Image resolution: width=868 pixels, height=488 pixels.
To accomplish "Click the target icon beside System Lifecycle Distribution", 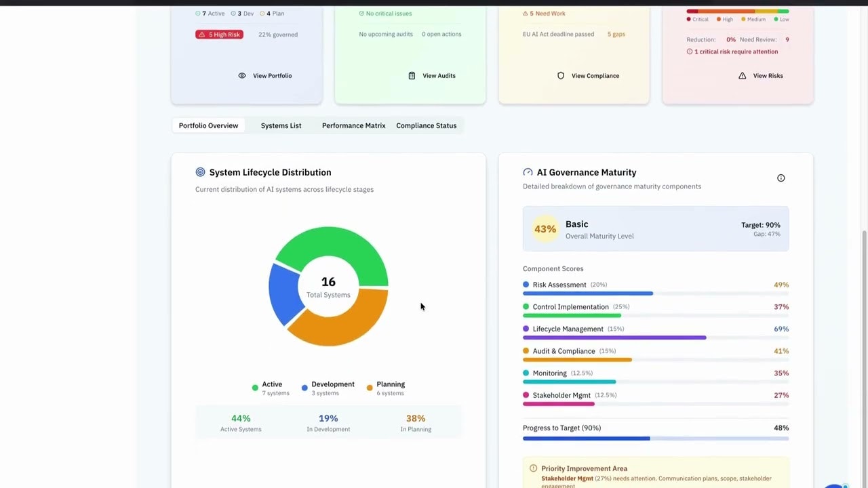I will [x=199, y=172].
